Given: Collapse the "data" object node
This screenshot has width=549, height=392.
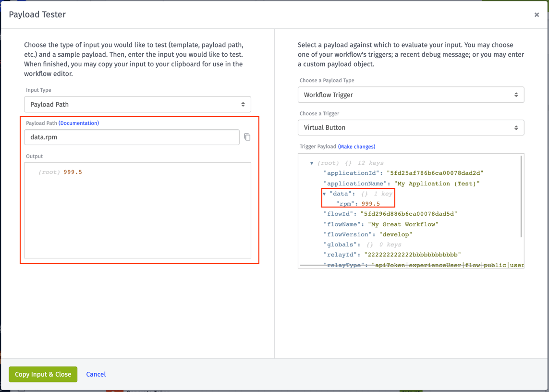Looking at the screenshot, I should [x=324, y=194].
